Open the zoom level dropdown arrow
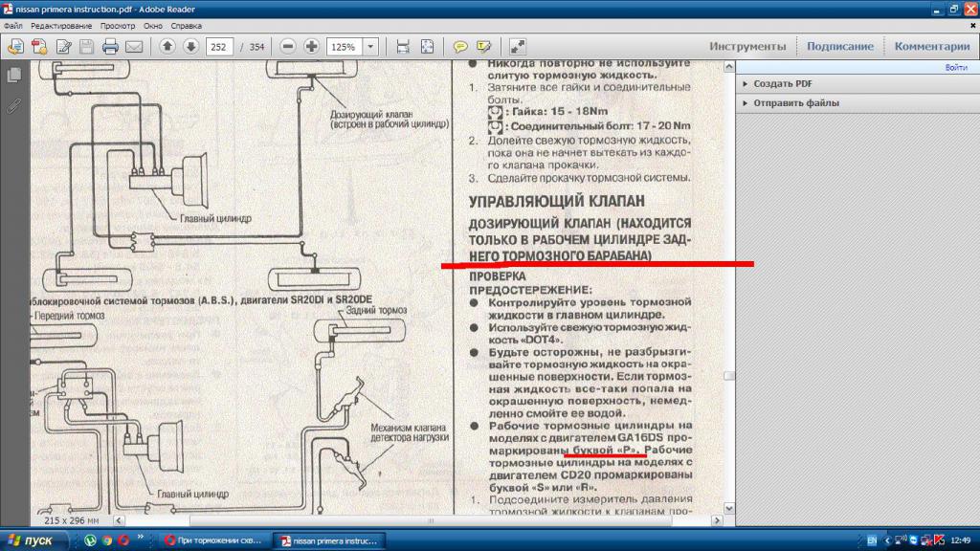The image size is (980, 551). pyautogui.click(x=370, y=47)
